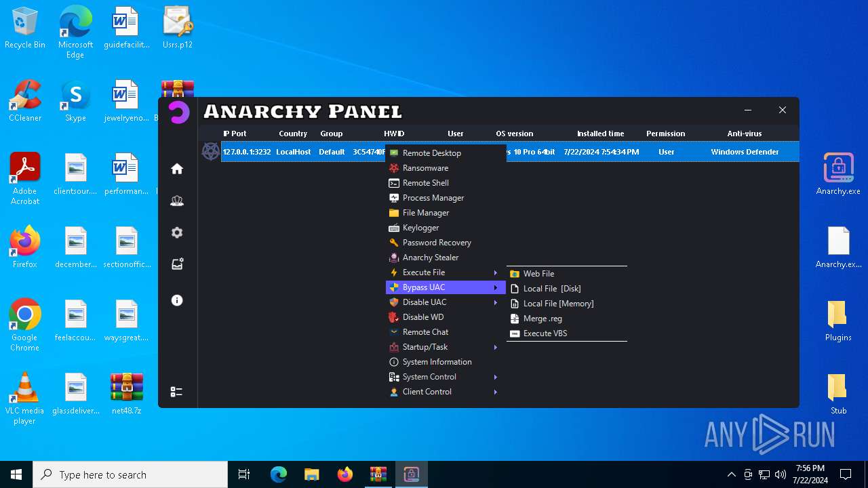Click the System Information icon
This screenshot has height=488, width=868.
point(394,362)
